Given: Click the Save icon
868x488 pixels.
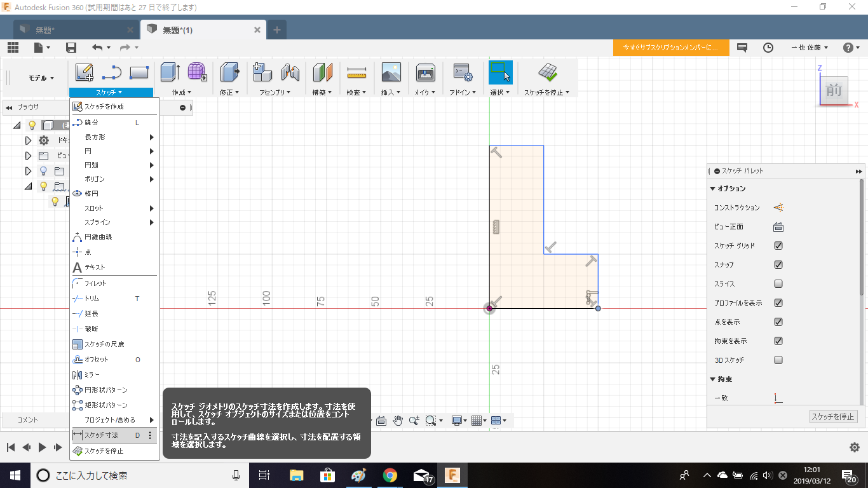Looking at the screenshot, I should click(71, 48).
